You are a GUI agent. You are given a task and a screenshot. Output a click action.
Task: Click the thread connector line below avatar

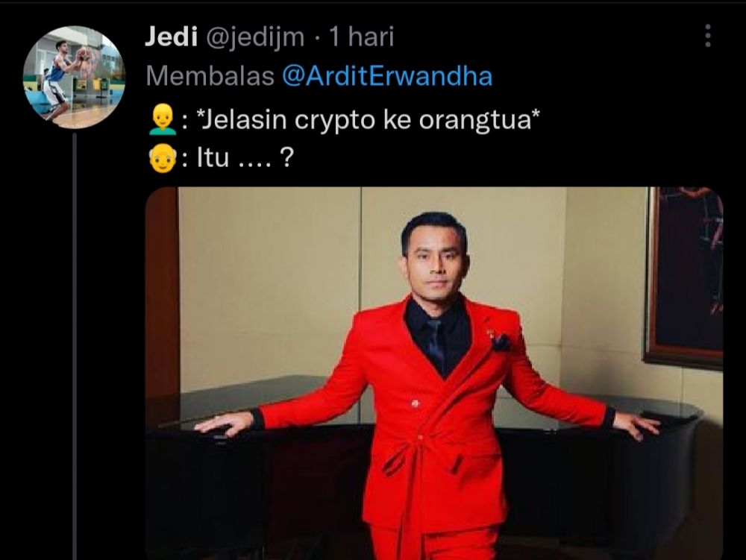pos(74,346)
